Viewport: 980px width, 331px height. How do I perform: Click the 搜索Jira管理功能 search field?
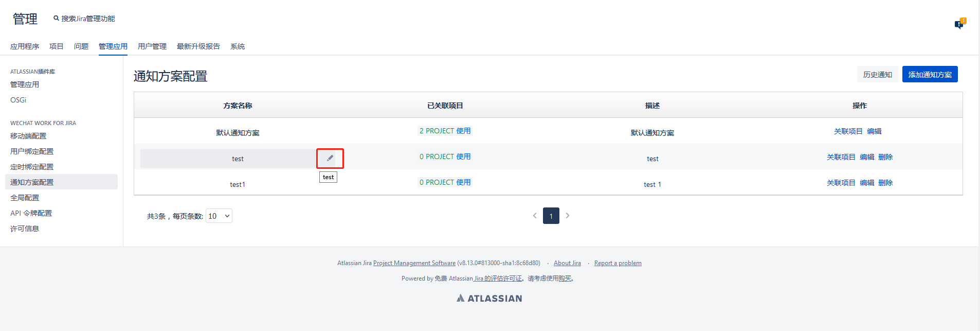(88, 19)
